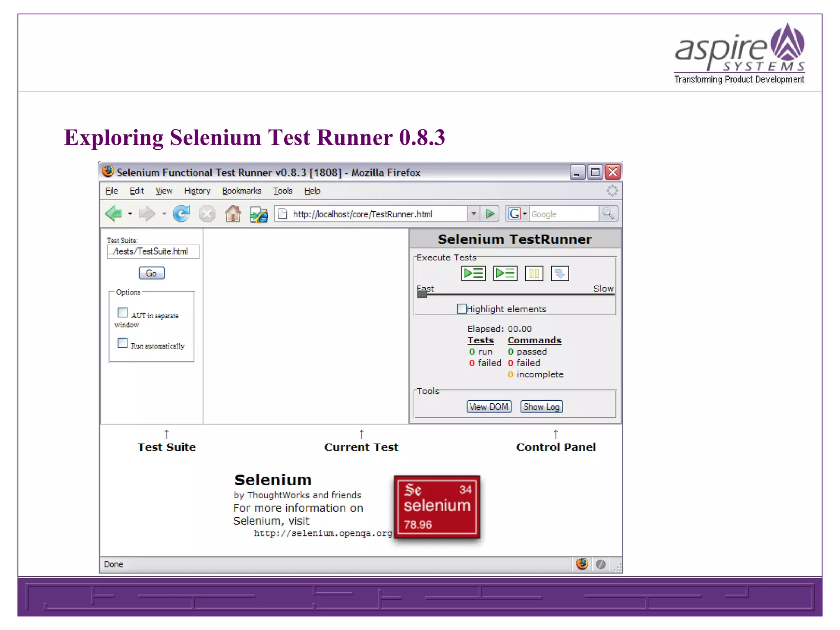Close the Firefox window

pos(613,172)
